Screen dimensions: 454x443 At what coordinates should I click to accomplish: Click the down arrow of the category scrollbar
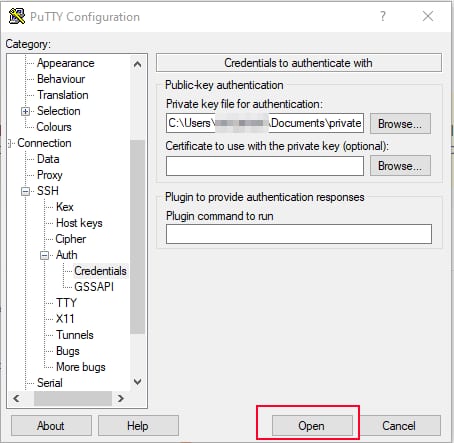click(137, 382)
